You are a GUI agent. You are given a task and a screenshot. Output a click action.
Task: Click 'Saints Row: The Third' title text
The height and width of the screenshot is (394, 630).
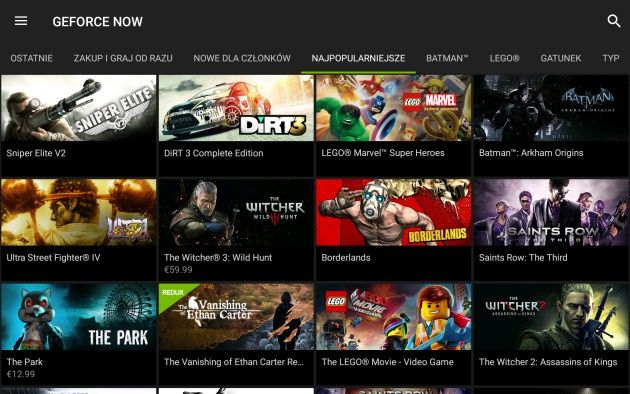pyautogui.click(x=523, y=257)
